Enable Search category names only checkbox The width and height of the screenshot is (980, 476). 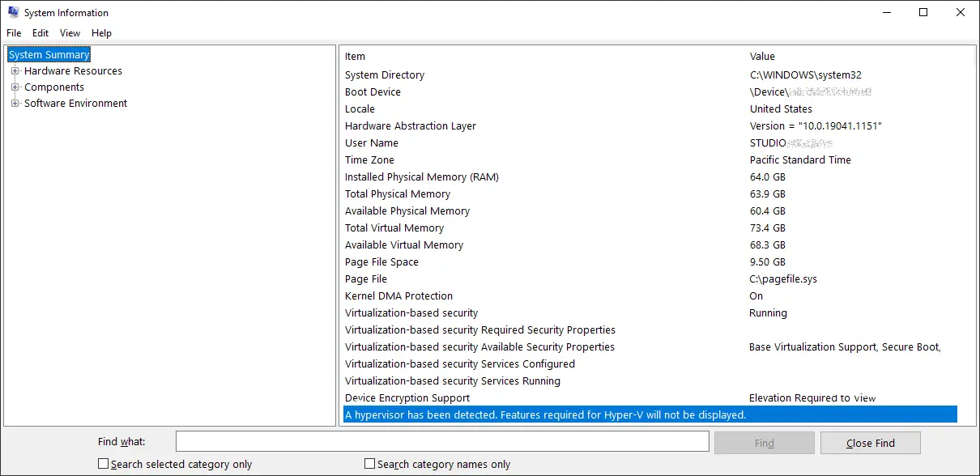coord(369,464)
